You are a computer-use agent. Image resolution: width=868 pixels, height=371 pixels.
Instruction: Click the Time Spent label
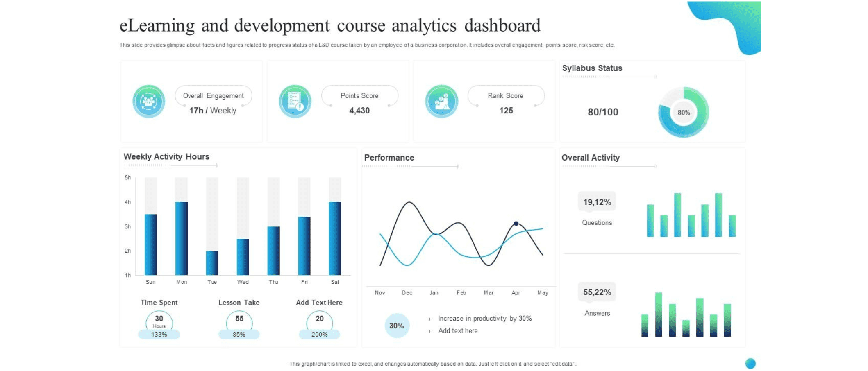point(159,303)
